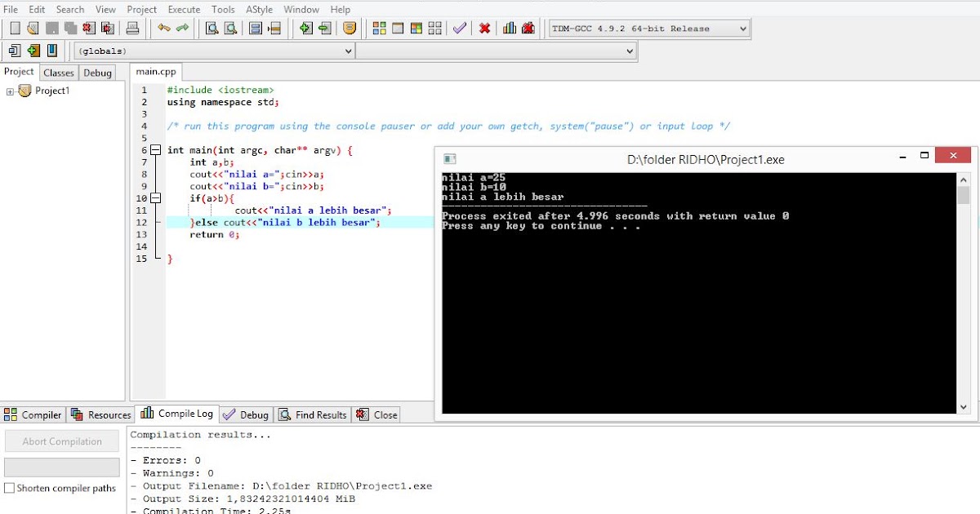Click the '#include <iostream>' line
This screenshot has height=514, width=980.
(220, 91)
